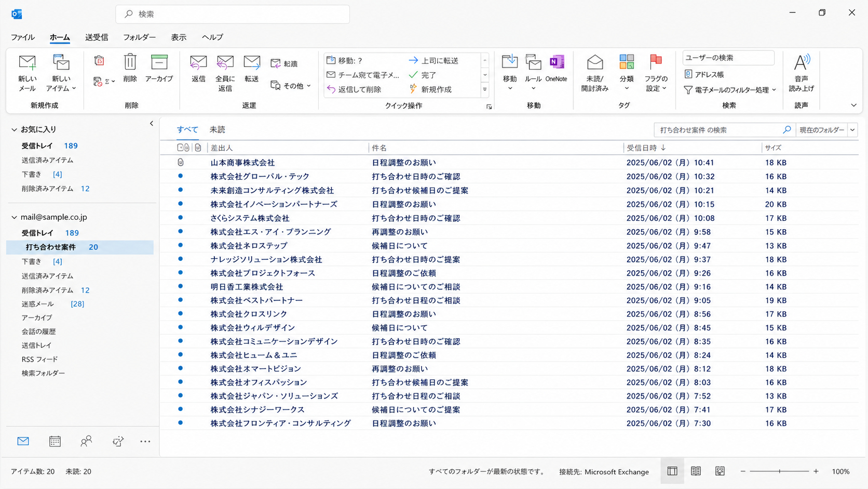Send to OneNote
The image size is (868, 489).
coord(557,68)
